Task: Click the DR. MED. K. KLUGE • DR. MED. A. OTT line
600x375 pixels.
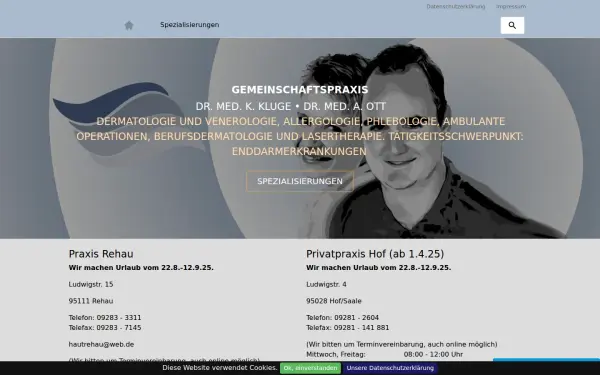Action: click(291, 106)
